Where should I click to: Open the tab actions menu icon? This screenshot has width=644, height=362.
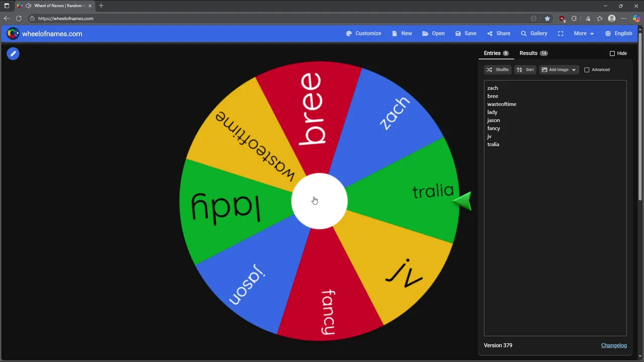(7, 6)
